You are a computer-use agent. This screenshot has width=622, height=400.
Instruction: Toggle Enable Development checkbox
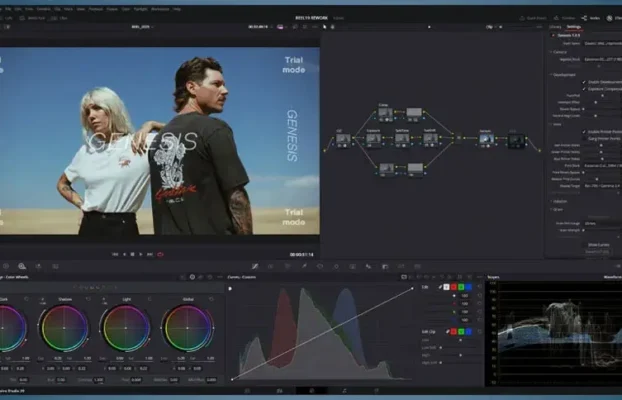tap(584, 82)
